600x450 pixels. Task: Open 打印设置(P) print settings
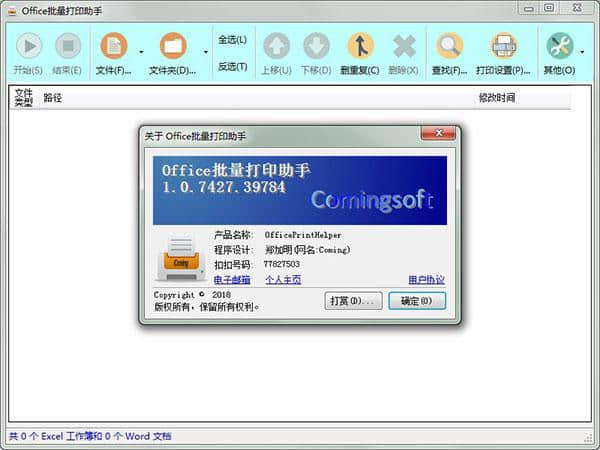tap(503, 46)
